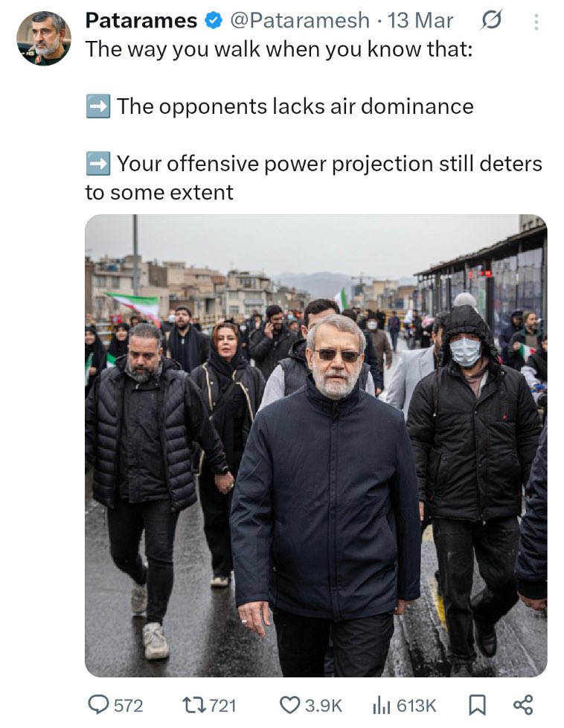View analytics bar chart icon

pyautogui.click(x=382, y=706)
